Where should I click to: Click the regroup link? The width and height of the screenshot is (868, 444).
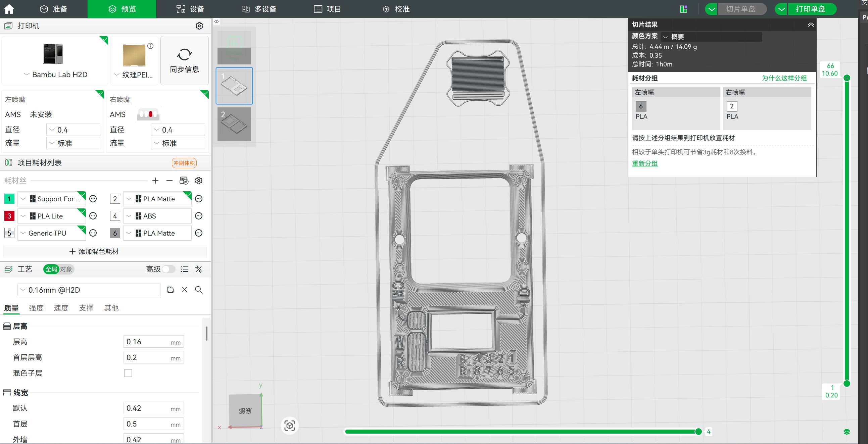(x=644, y=164)
